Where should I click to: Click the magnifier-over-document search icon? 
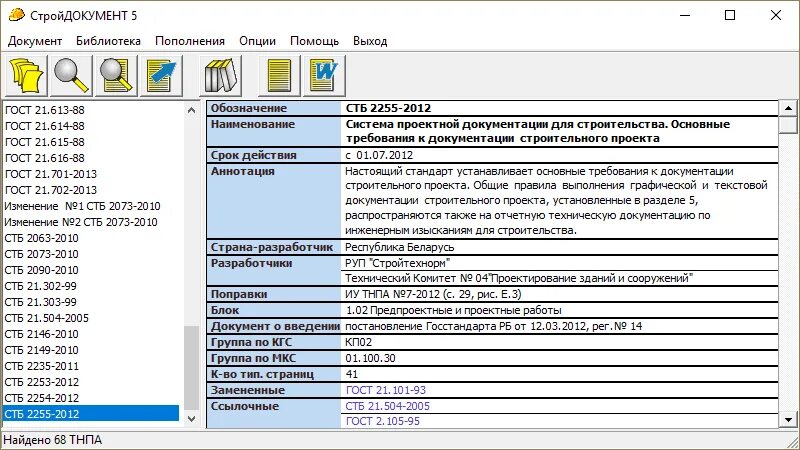click(115, 76)
